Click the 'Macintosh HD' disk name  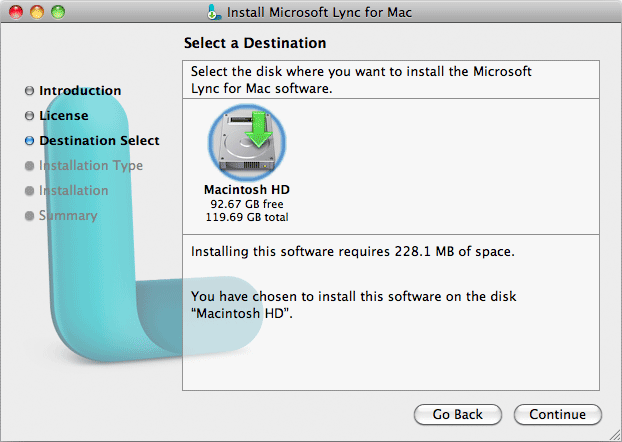point(247,190)
